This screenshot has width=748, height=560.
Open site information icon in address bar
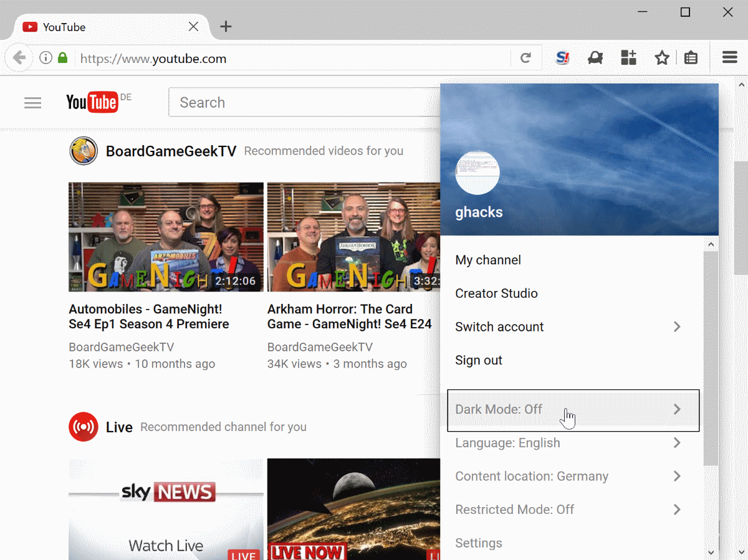click(x=46, y=58)
